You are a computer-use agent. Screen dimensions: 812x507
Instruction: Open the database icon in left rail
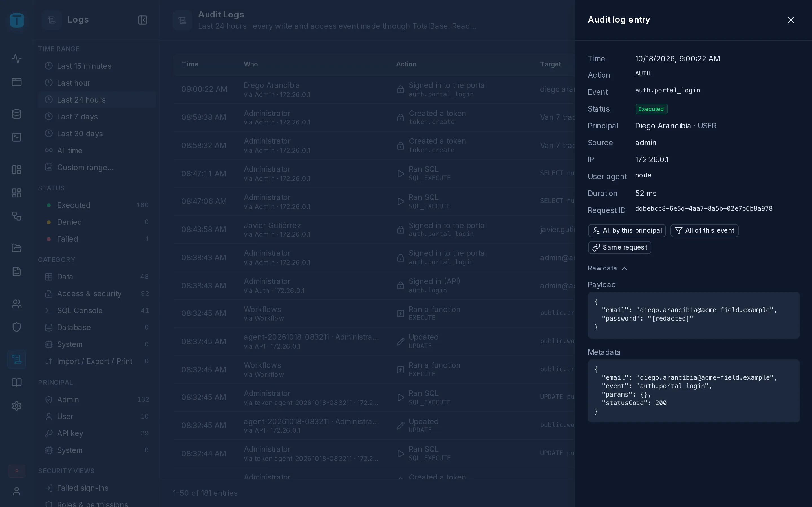[x=17, y=114]
